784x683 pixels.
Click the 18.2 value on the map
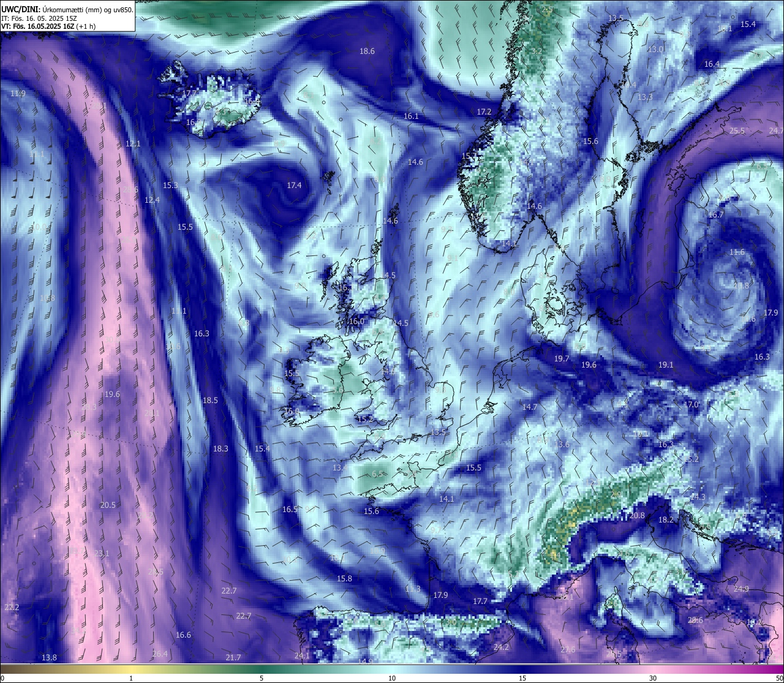point(666,519)
